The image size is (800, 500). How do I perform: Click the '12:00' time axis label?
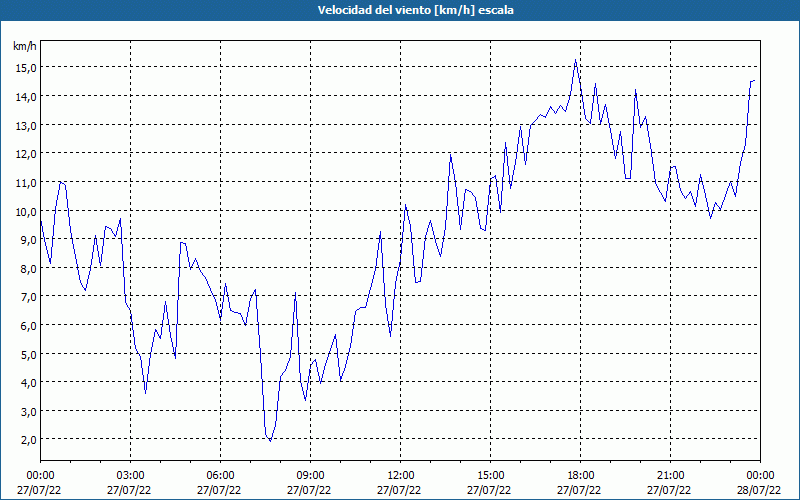click(x=401, y=476)
